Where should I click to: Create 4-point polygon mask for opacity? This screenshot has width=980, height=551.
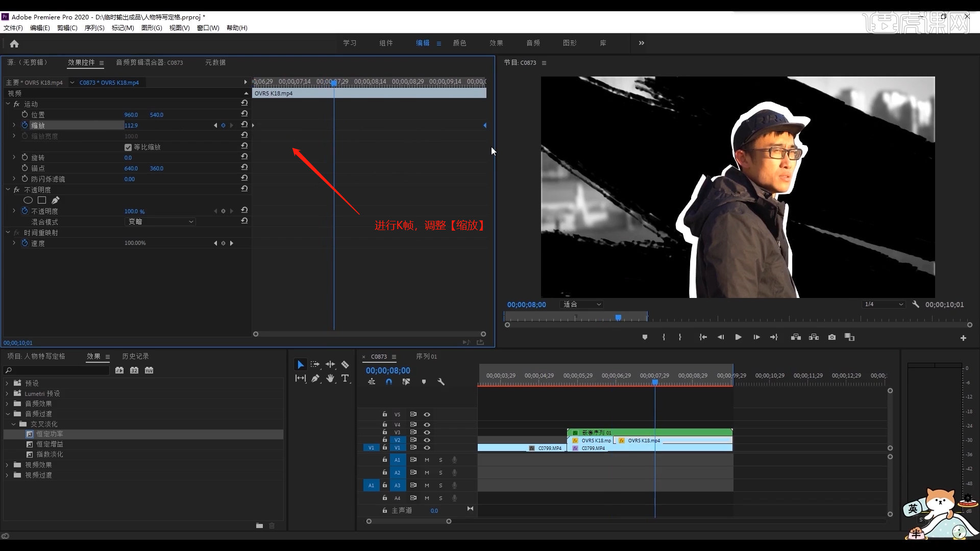[x=42, y=201]
